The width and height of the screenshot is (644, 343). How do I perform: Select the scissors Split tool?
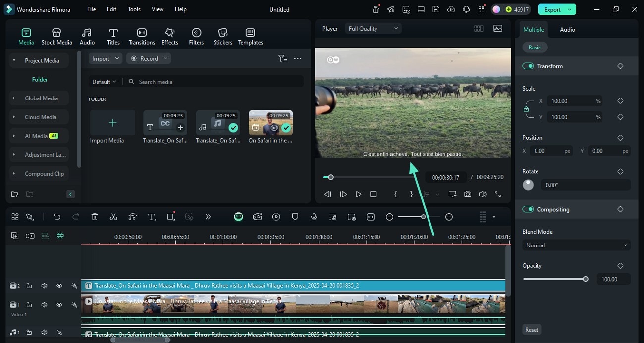click(113, 217)
